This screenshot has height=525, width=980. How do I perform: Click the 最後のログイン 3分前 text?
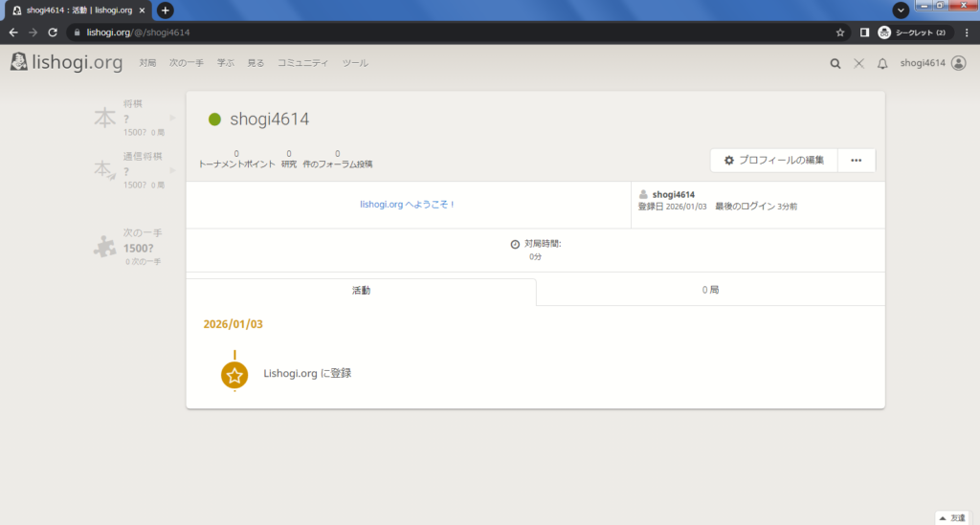756,207
